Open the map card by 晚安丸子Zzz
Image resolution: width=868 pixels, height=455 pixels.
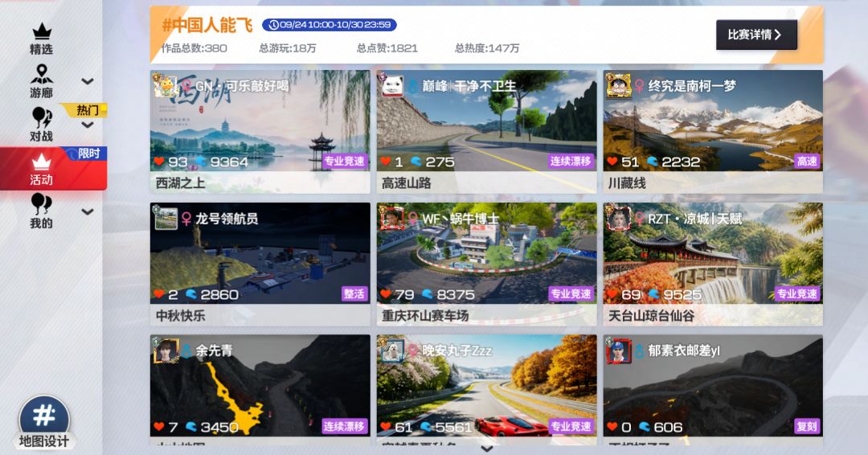pyautogui.click(x=486, y=390)
